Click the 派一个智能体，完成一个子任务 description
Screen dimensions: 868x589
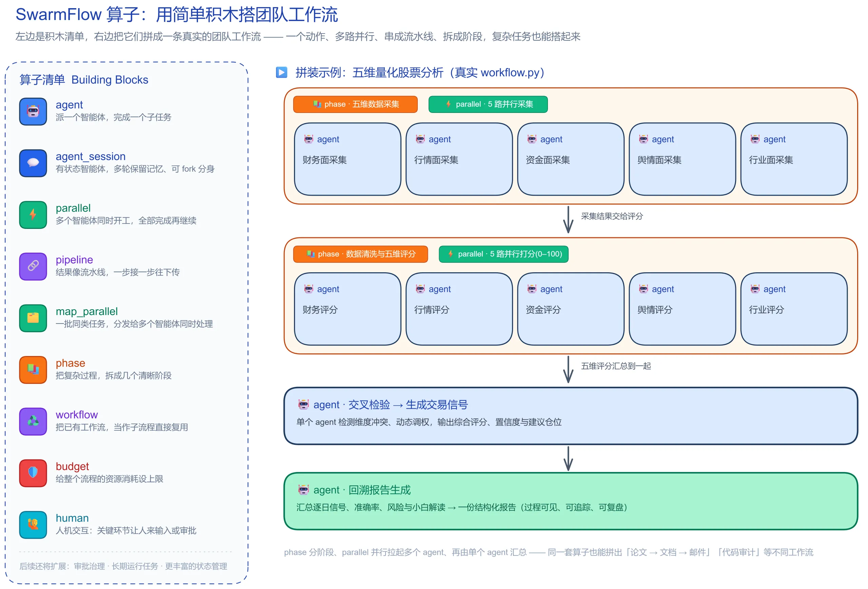point(114,117)
